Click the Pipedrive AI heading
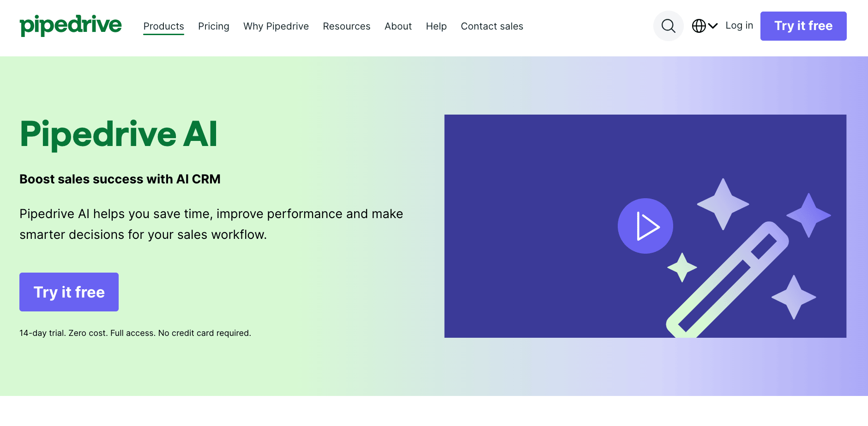 [118, 134]
